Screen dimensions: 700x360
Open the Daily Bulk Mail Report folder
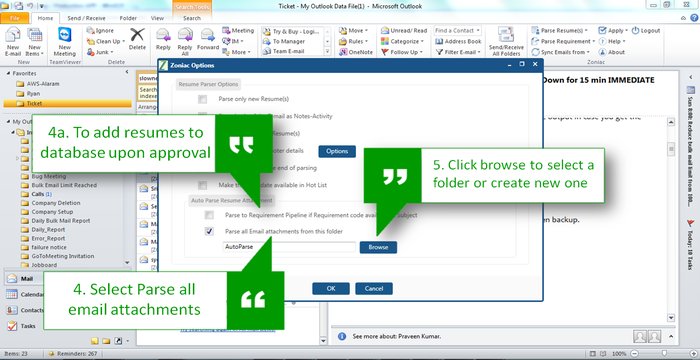point(61,221)
